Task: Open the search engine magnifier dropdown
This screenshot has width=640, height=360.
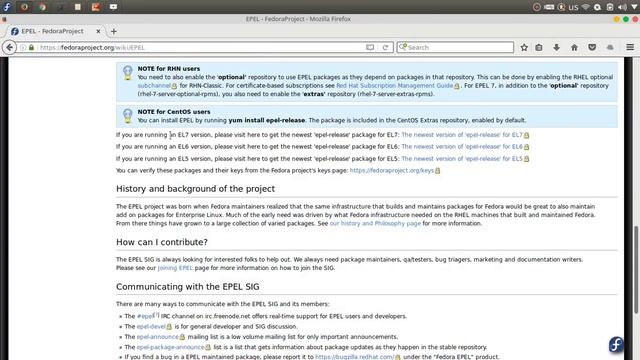Action: click(x=402, y=47)
